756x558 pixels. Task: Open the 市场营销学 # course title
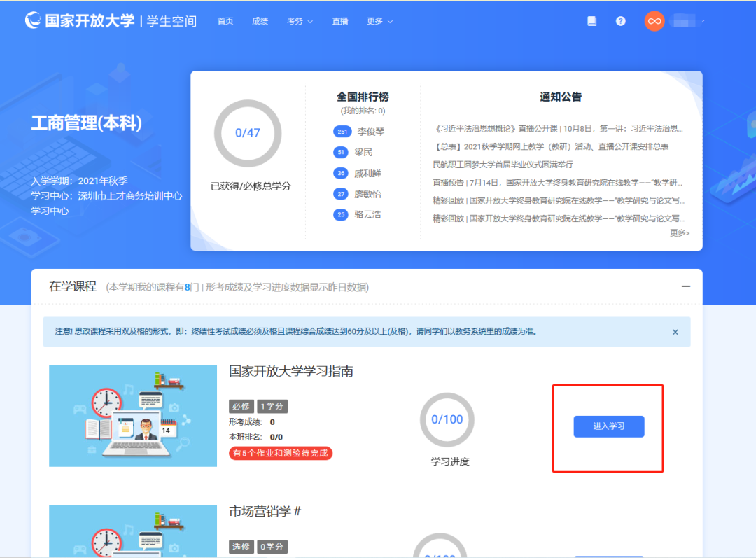pyautogui.click(x=265, y=511)
